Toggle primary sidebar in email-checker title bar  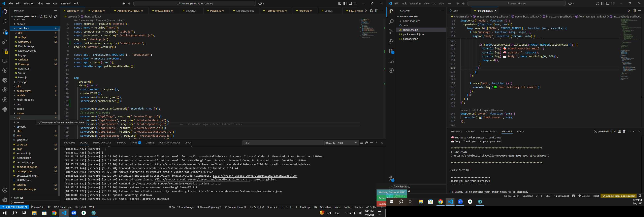(603, 3)
